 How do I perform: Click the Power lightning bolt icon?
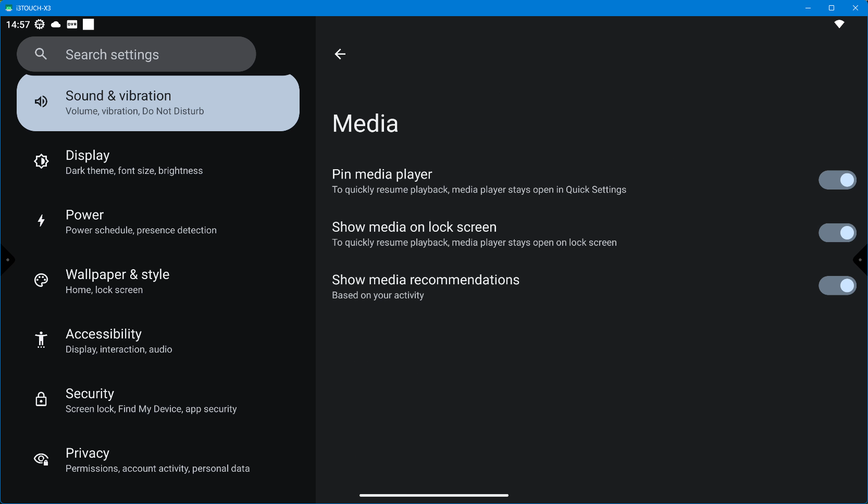coord(41,221)
